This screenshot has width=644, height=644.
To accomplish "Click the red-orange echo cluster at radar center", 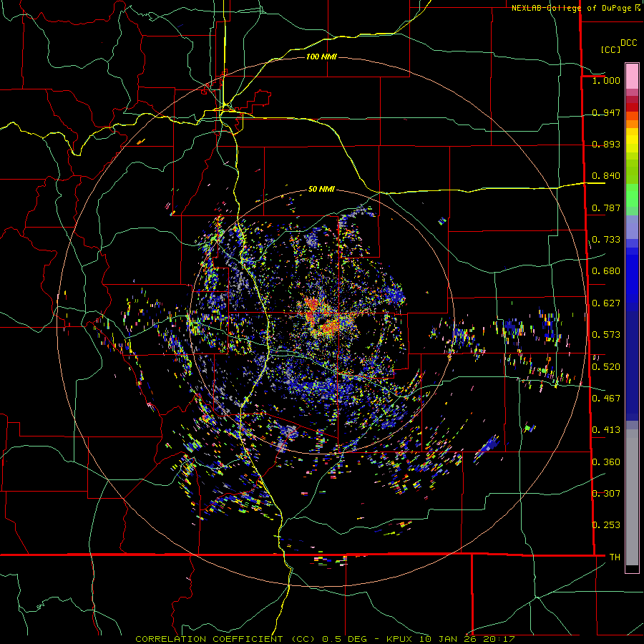I will [x=323, y=317].
